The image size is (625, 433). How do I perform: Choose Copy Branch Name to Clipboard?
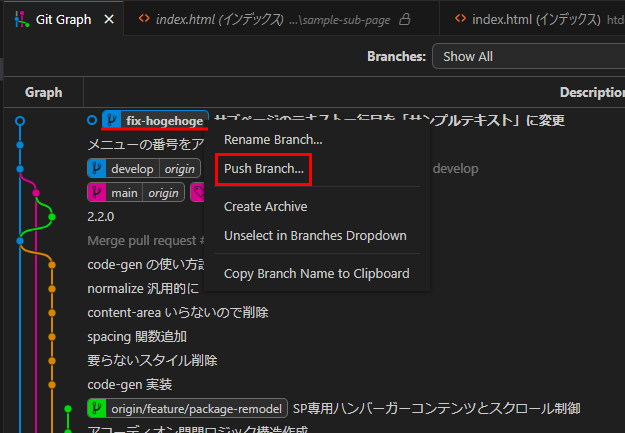(x=316, y=273)
